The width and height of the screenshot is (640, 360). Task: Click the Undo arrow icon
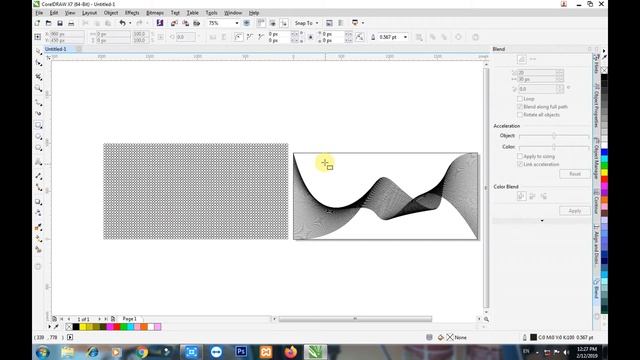(122, 23)
